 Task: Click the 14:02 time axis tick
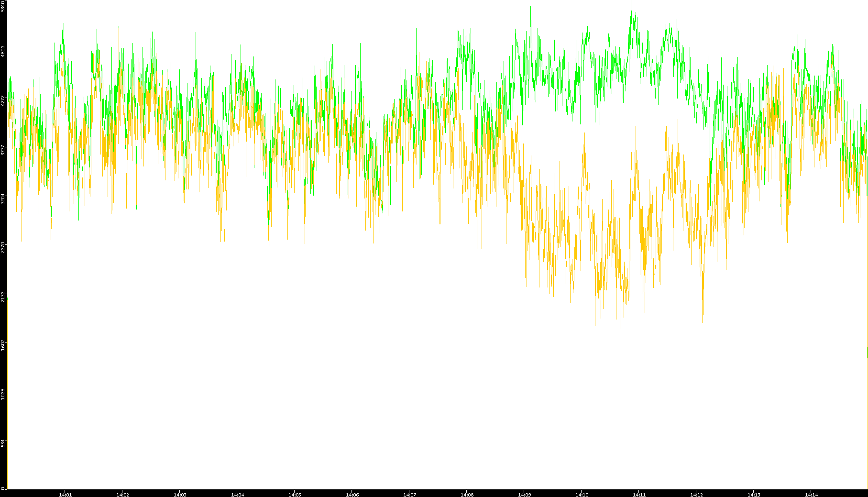pos(122,495)
